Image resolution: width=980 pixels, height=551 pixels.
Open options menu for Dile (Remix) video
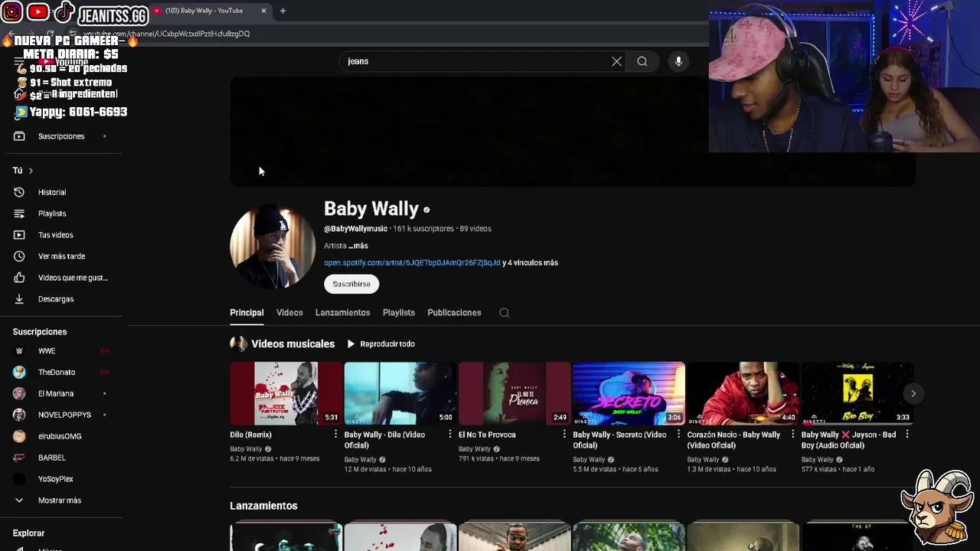tap(335, 434)
